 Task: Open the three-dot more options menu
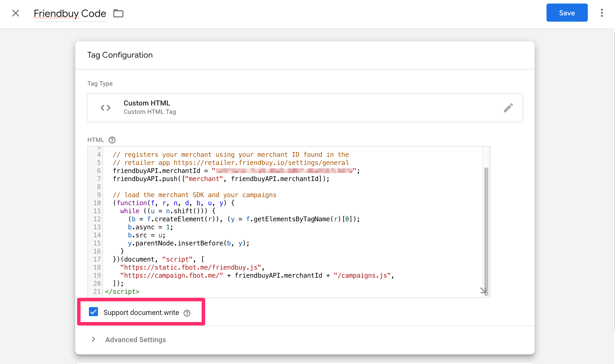(x=602, y=13)
